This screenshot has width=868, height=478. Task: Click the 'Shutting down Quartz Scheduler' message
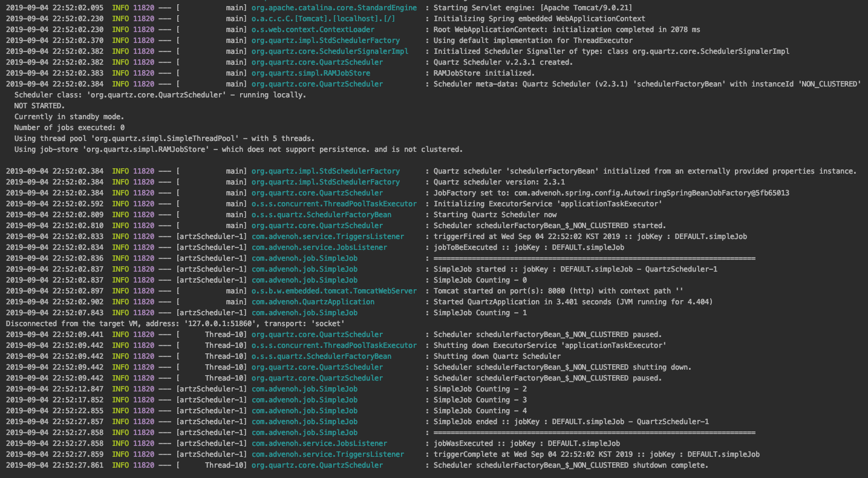[x=497, y=356]
